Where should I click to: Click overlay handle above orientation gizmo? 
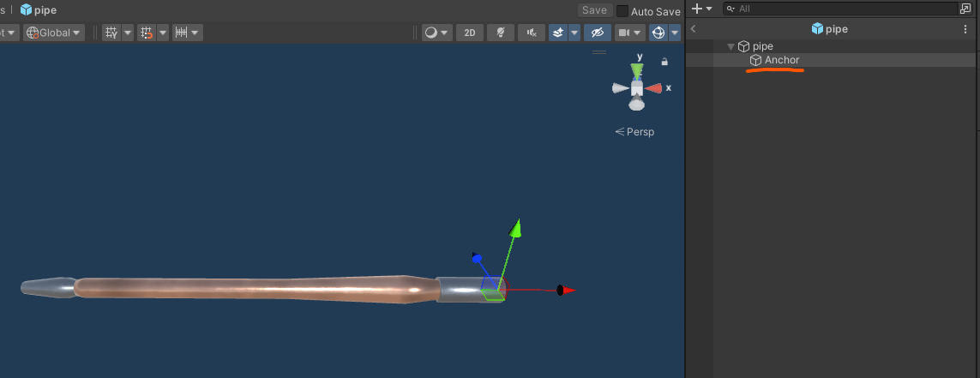[x=598, y=52]
